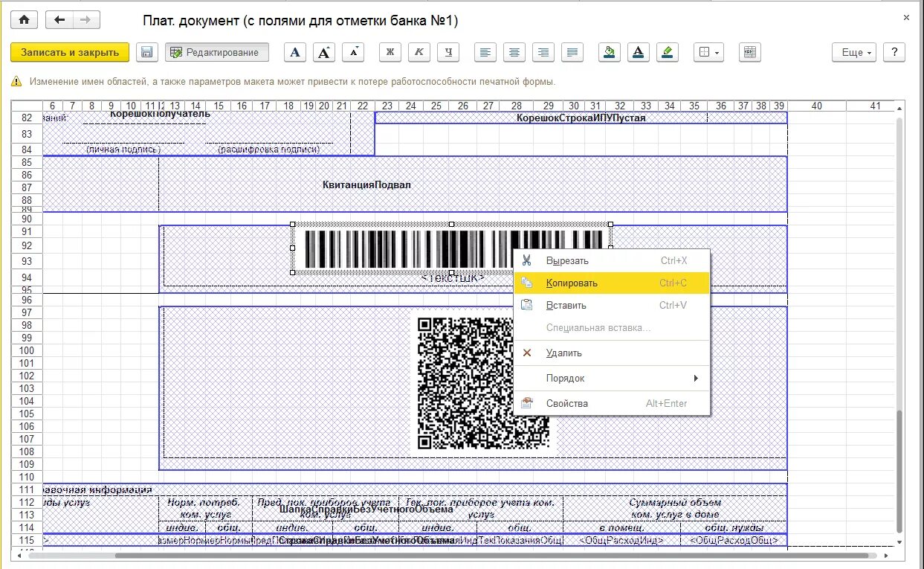
Task: Click the '(расшифровка подписи)' cell
Action: pos(269,150)
